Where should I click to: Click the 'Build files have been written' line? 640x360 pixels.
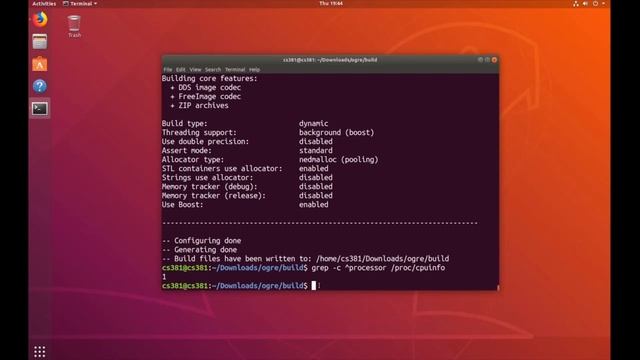(x=305, y=258)
